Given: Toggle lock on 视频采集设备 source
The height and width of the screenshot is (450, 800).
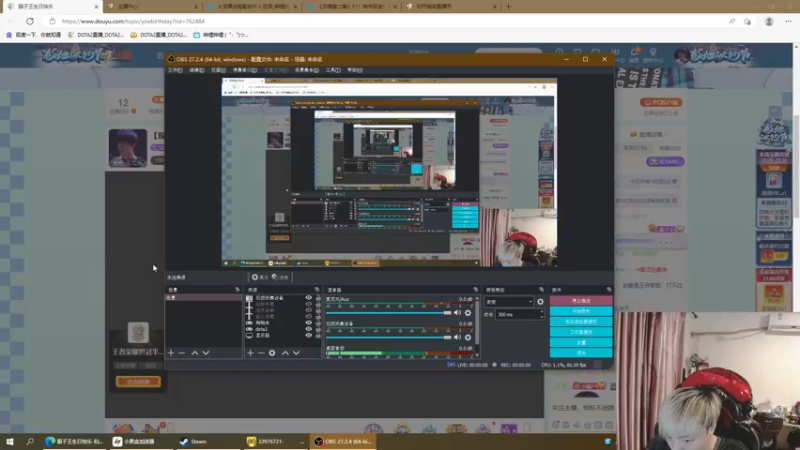Looking at the screenshot, I should 318,297.
